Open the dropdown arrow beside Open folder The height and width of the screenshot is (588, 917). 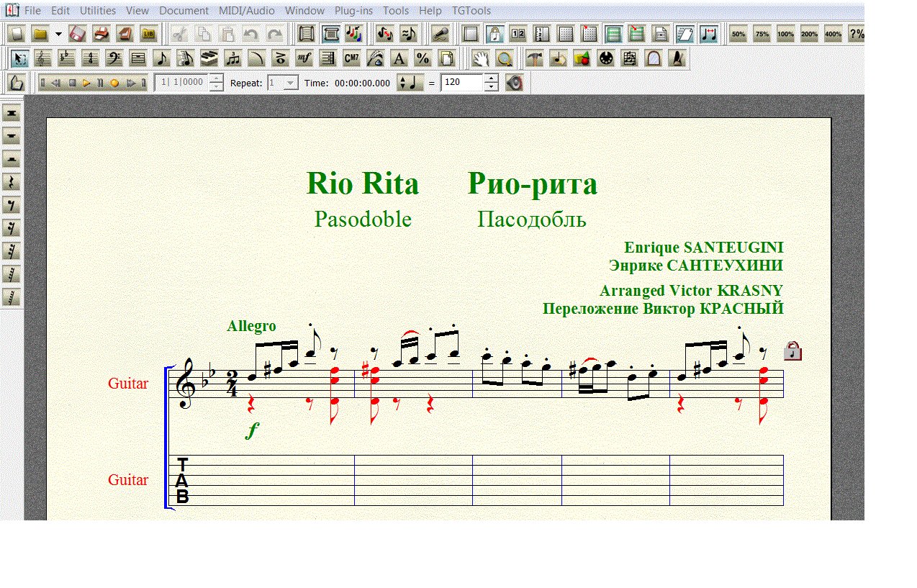[x=58, y=34]
